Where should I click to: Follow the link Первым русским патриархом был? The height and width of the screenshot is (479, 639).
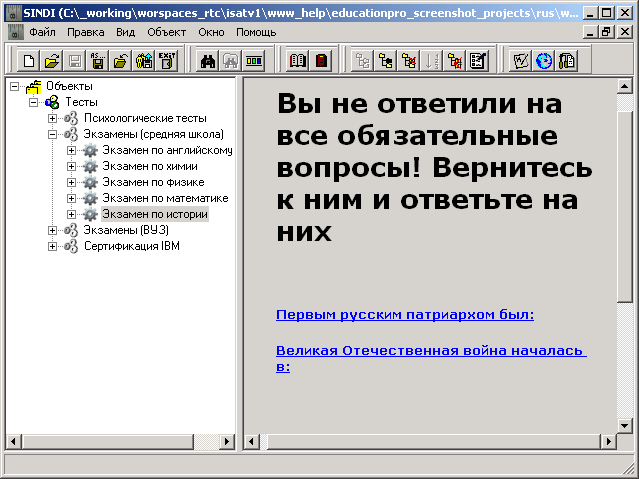pyautogui.click(x=404, y=315)
